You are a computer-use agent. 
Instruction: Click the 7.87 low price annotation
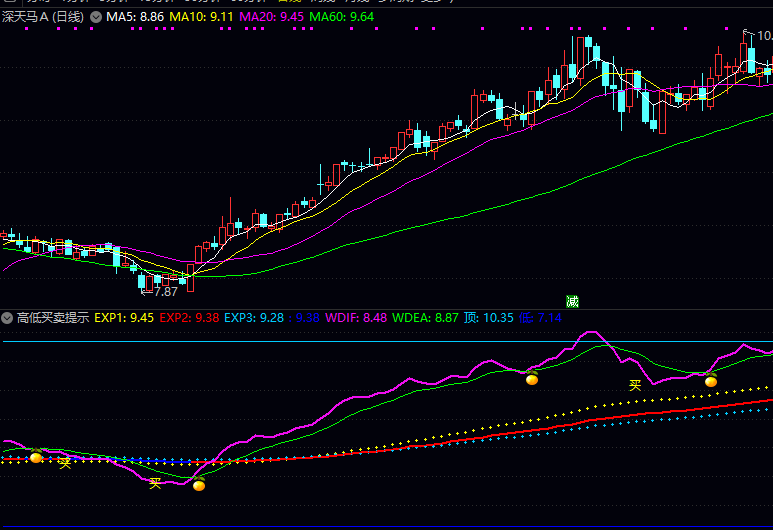tap(160, 292)
